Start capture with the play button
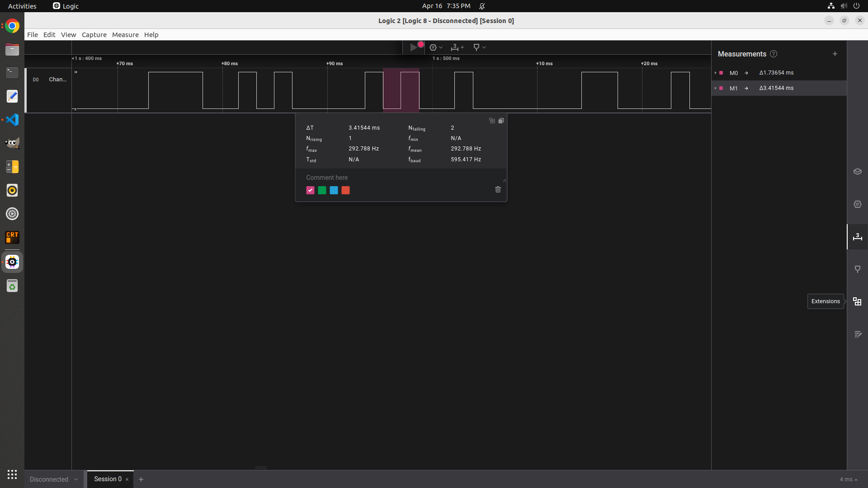 click(413, 47)
